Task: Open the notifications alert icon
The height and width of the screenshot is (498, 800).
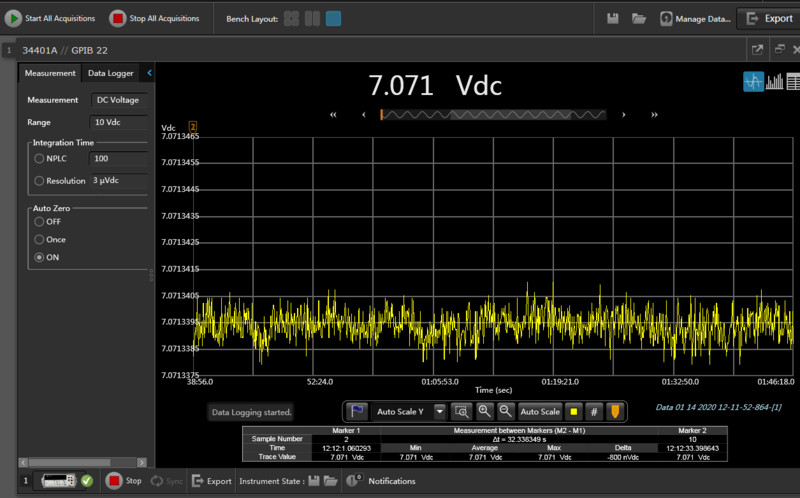Action: [x=354, y=481]
